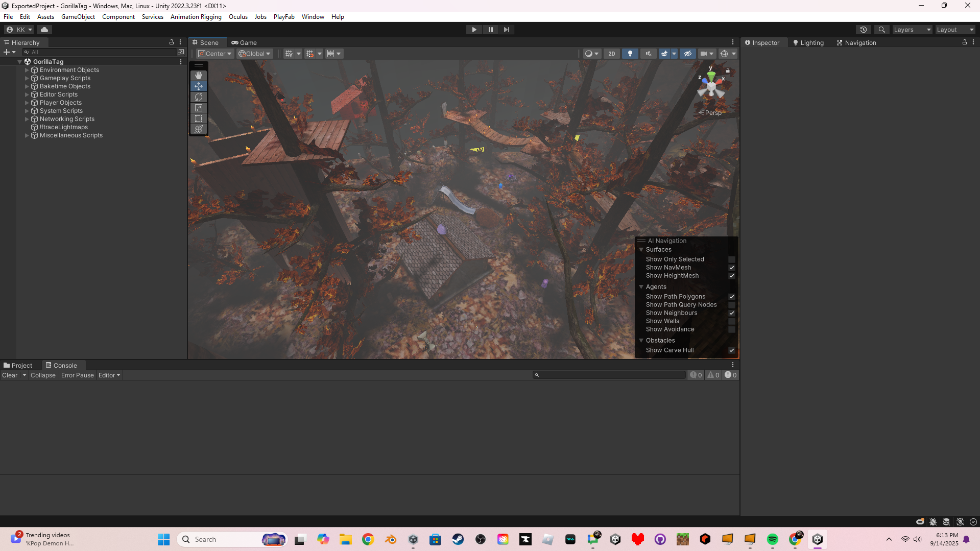This screenshot has height=551, width=980.
Task: Expand Gameplay Scripts tree item
Action: point(27,78)
